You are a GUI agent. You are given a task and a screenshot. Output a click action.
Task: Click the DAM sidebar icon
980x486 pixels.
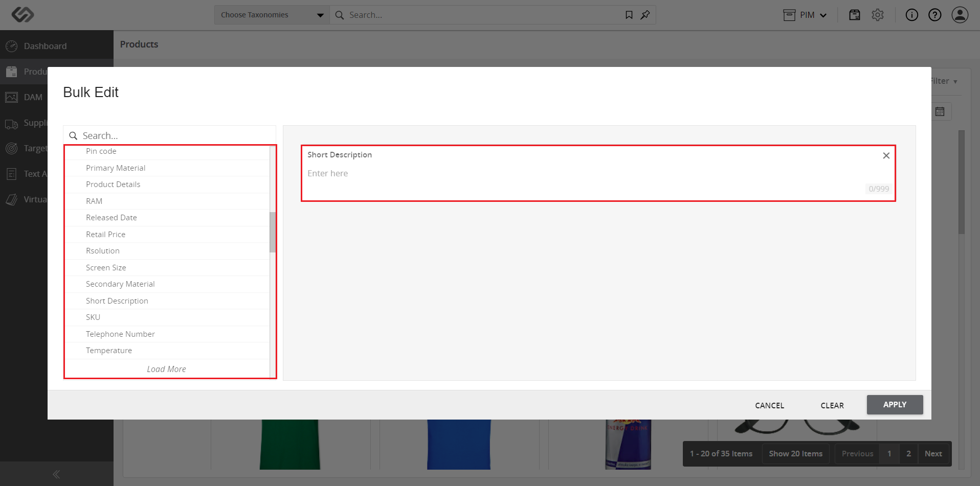pyautogui.click(x=11, y=97)
